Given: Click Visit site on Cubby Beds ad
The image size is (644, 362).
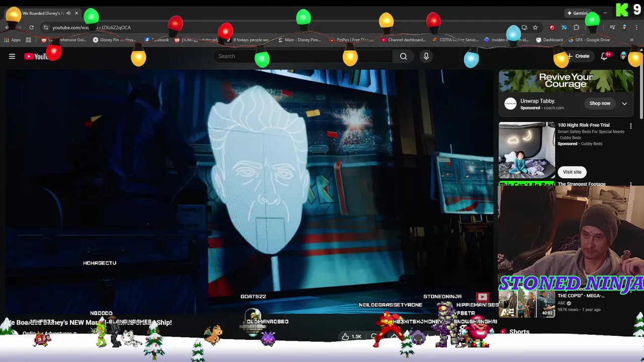Looking at the screenshot, I should (x=572, y=172).
